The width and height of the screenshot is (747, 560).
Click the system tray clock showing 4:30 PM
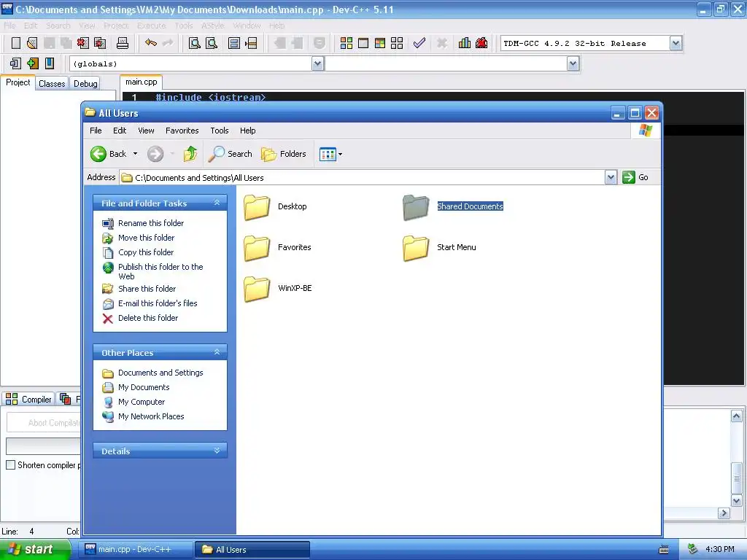coord(719,550)
